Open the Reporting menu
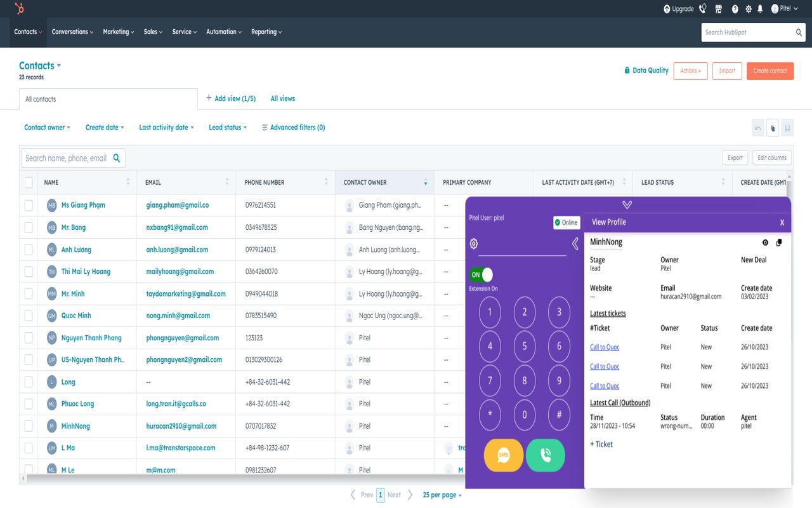 click(266, 32)
